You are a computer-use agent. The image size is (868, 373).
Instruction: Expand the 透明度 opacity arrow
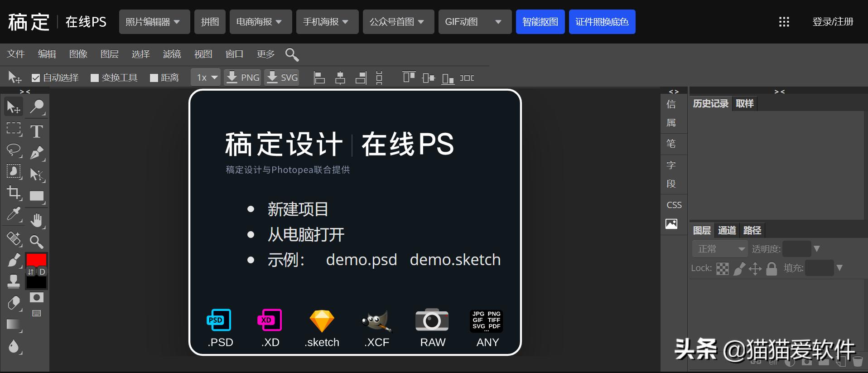click(x=817, y=249)
